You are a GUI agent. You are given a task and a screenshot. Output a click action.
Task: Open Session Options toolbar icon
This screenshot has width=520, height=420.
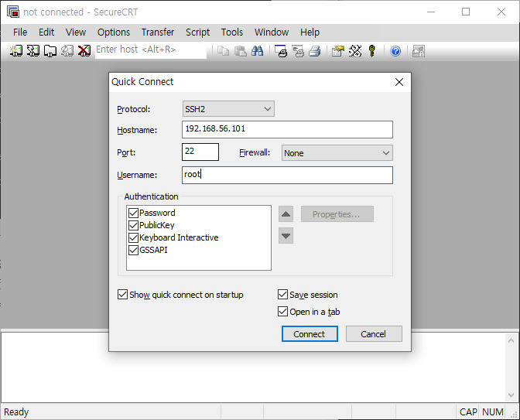[x=338, y=51]
